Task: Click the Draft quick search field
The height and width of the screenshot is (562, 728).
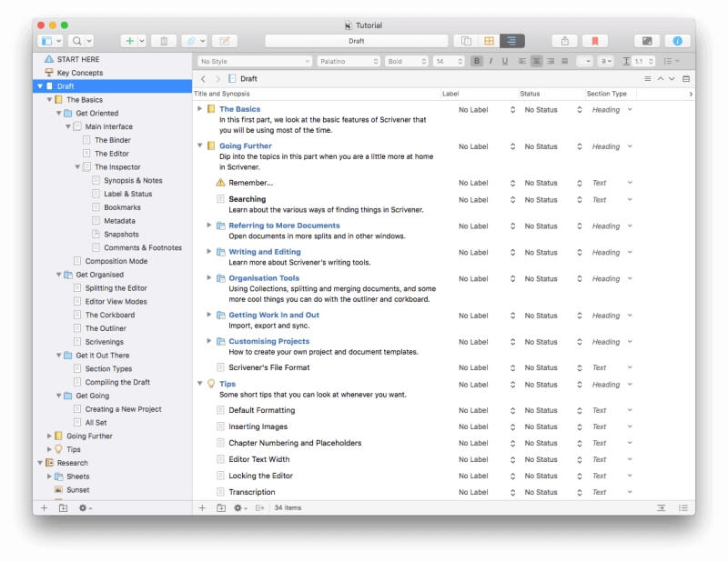Action: point(356,41)
